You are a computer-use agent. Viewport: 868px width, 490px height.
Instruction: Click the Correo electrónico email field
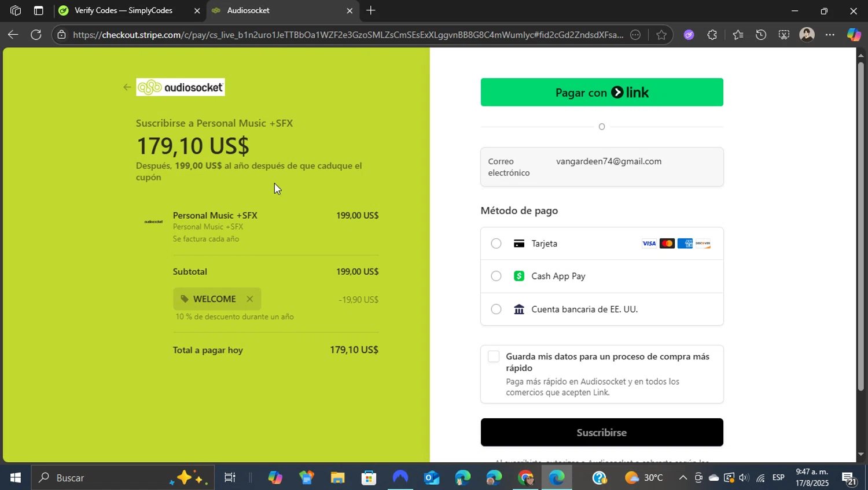pos(602,167)
